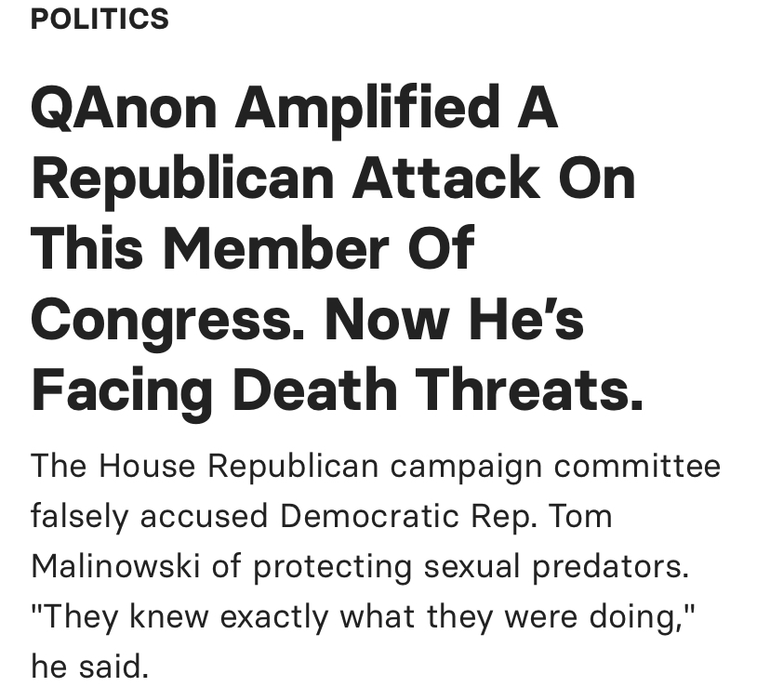Click the word Facing in the headline
Image resolution: width=770 pixels, height=700 pixels.
(x=119, y=390)
